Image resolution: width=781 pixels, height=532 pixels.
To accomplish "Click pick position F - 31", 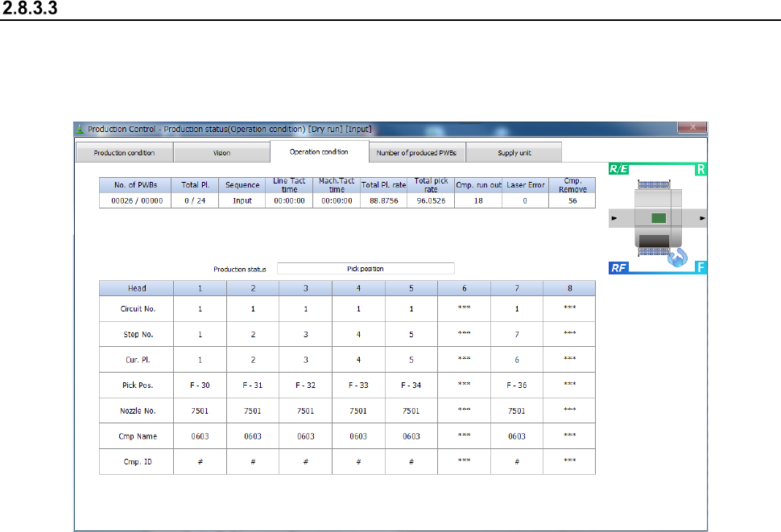I will tap(253, 386).
